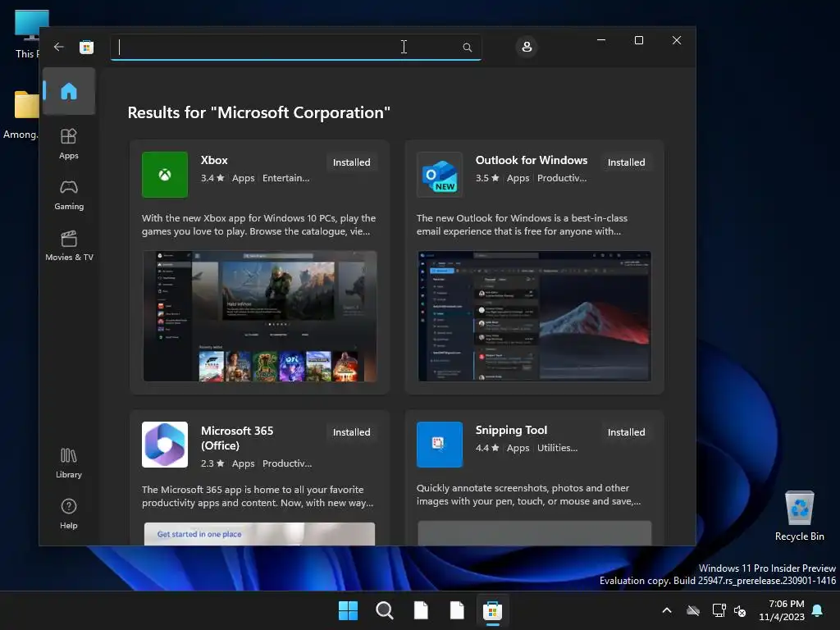Select the Among folder on desktop
This screenshot has height=630, width=840.
tap(21, 115)
